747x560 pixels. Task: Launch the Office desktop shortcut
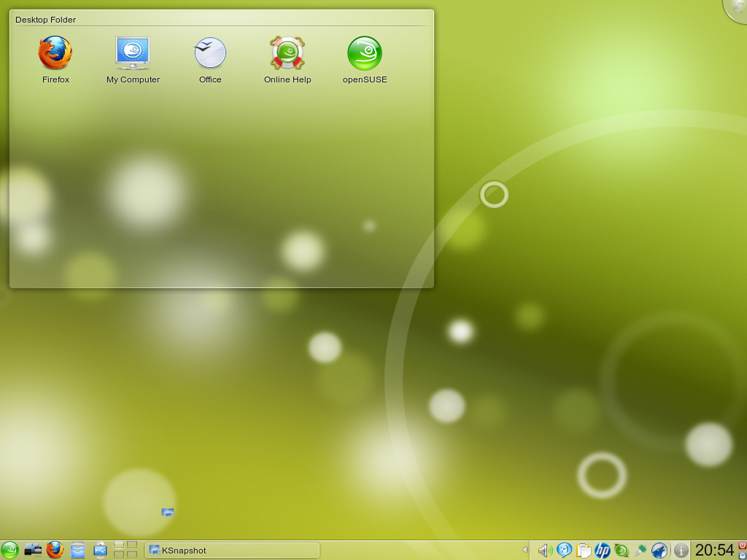click(x=210, y=54)
